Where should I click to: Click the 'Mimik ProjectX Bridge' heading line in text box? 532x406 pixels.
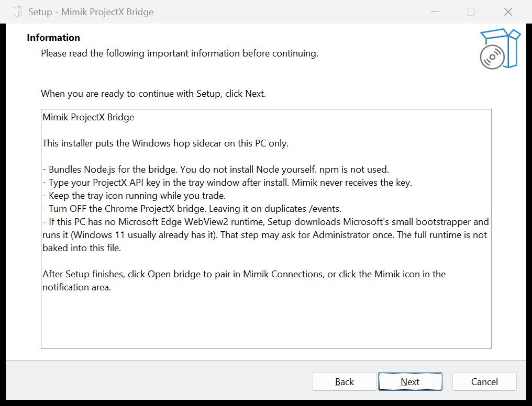pos(88,117)
